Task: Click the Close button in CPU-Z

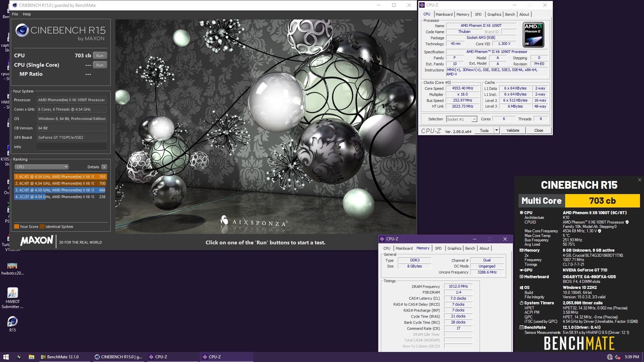Action: click(x=539, y=131)
